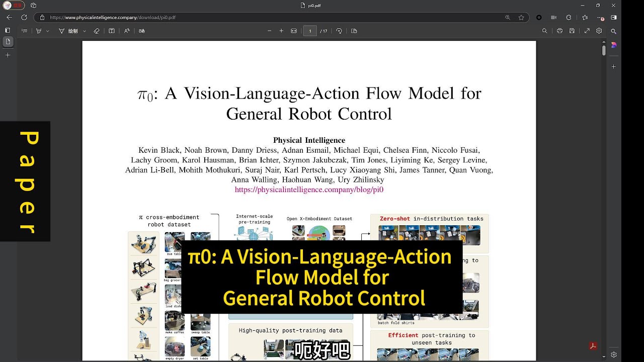Select the PDF eraser tool
Image resolution: width=644 pixels, height=362 pixels.
click(97, 31)
